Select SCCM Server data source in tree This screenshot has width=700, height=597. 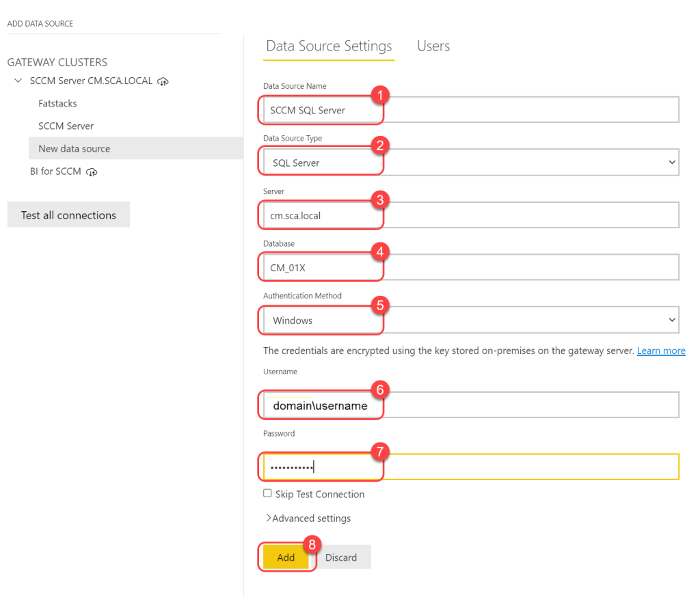66,126
